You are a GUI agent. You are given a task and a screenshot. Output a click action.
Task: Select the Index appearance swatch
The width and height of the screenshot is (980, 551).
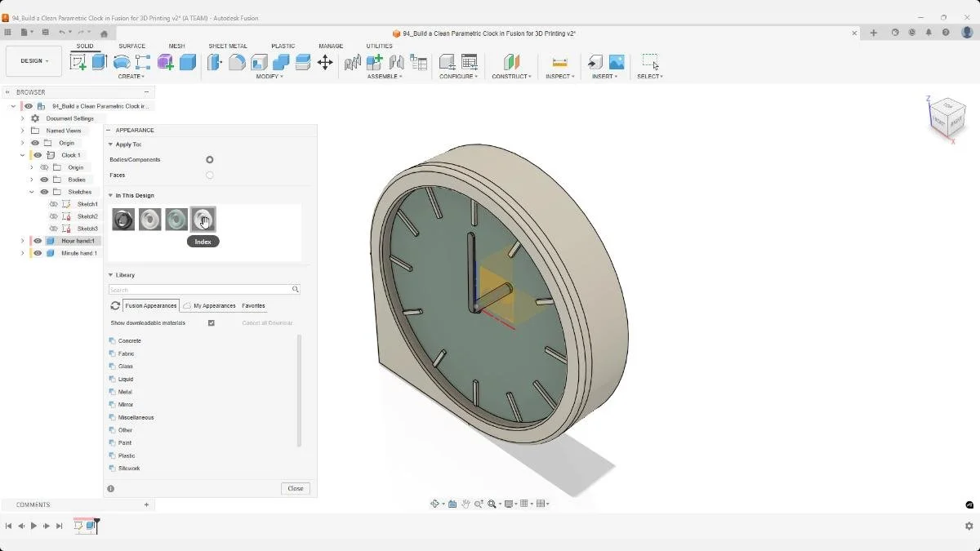[x=203, y=219]
